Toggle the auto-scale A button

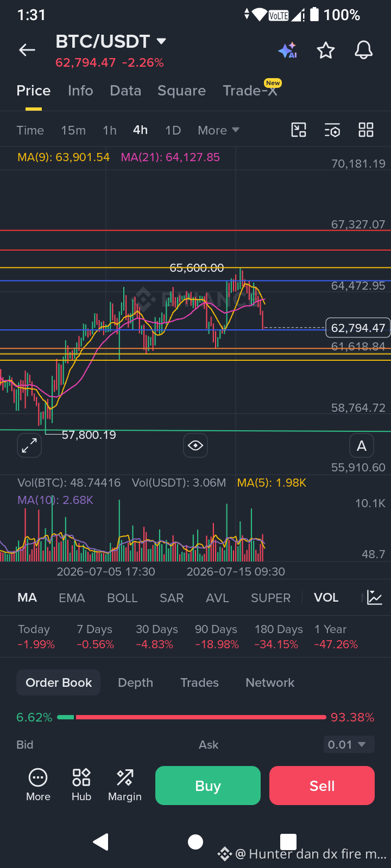[x=362, y=446]
